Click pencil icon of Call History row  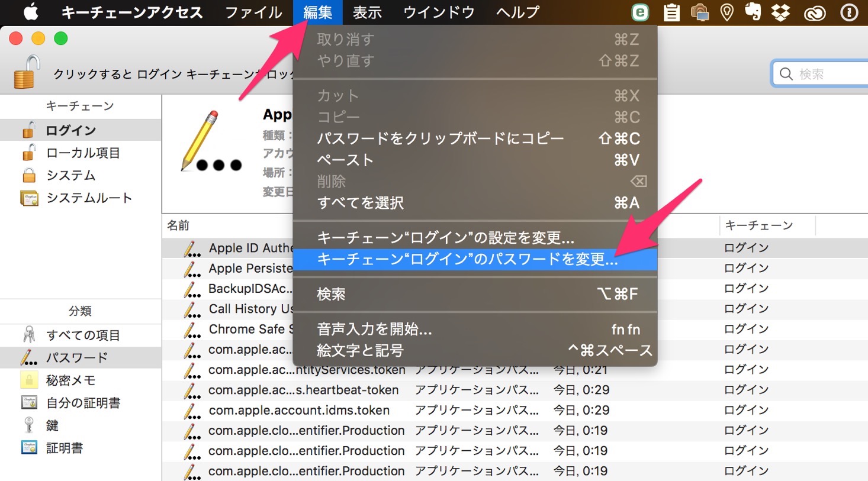click(x=192, y=309)
